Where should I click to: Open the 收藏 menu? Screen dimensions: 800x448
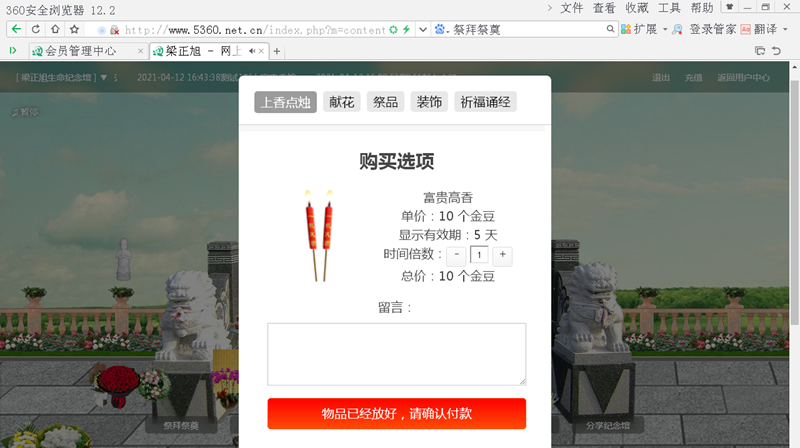coord(636,8)
